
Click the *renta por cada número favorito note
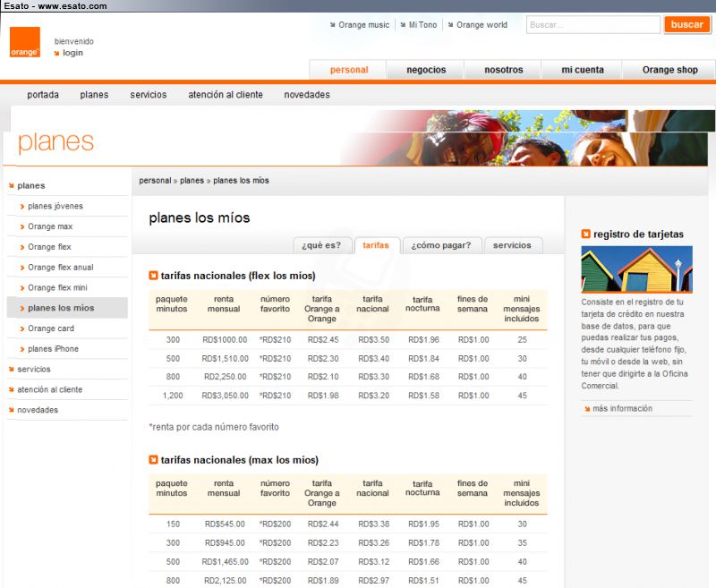(214, 427)
